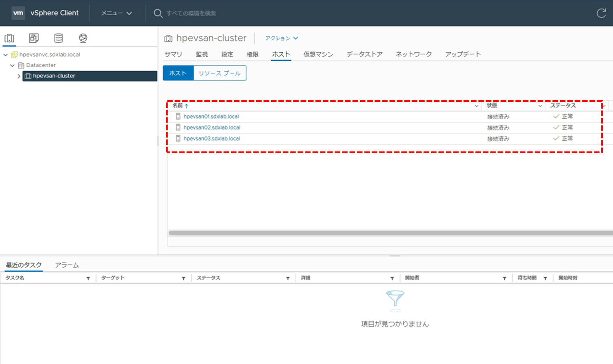Select the blue ホスト toggle button

pos(178,73)
